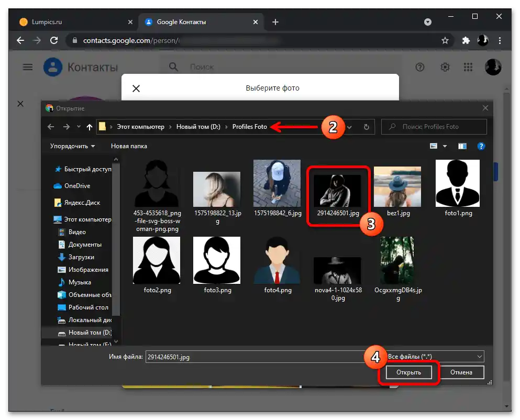Open the Все файлы (*.*) file type dropdown
The width and height of the screenshot is (520, 420).
point(435,357)
